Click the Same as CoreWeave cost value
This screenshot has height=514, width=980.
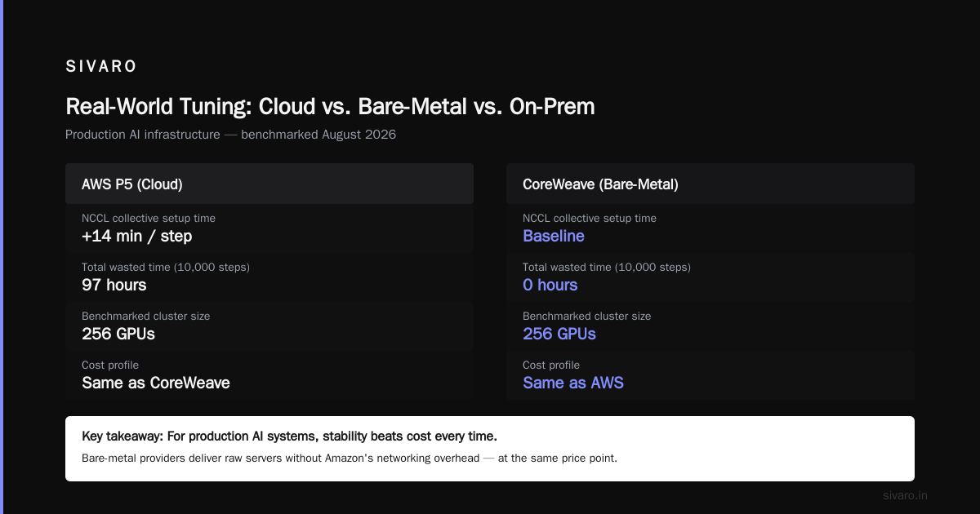(156, 383)
